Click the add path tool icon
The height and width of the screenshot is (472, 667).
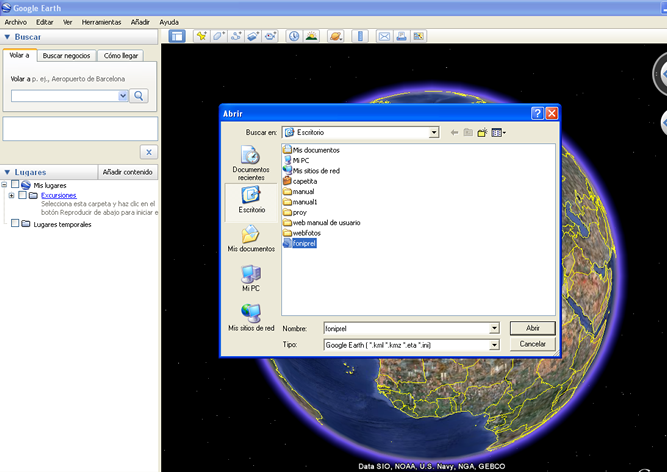(237, 36)
